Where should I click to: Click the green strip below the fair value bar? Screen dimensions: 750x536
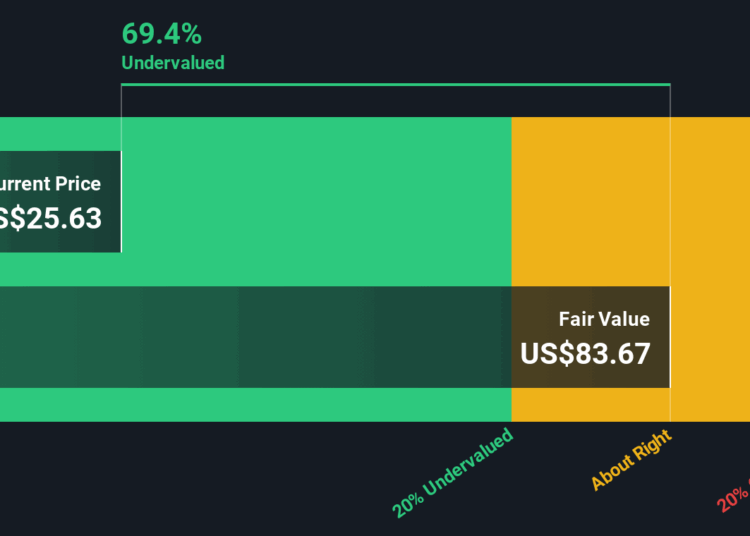pos(255,405)
